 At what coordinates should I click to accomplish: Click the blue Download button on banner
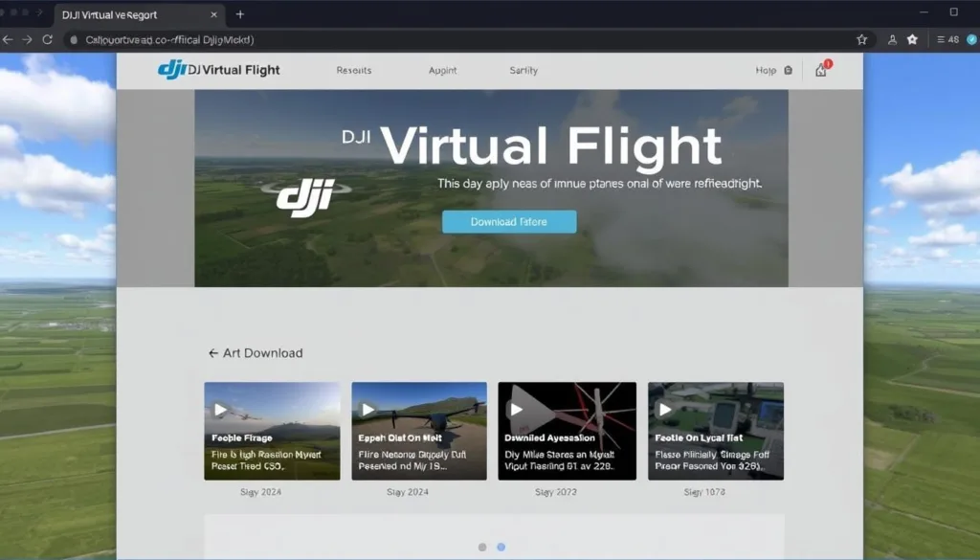(x=509, y=222)
